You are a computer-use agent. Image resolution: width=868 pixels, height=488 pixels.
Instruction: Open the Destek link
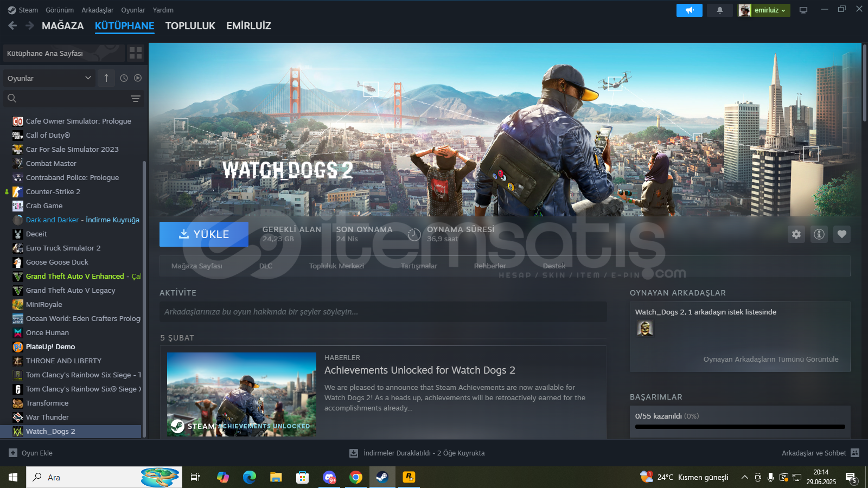554,266
